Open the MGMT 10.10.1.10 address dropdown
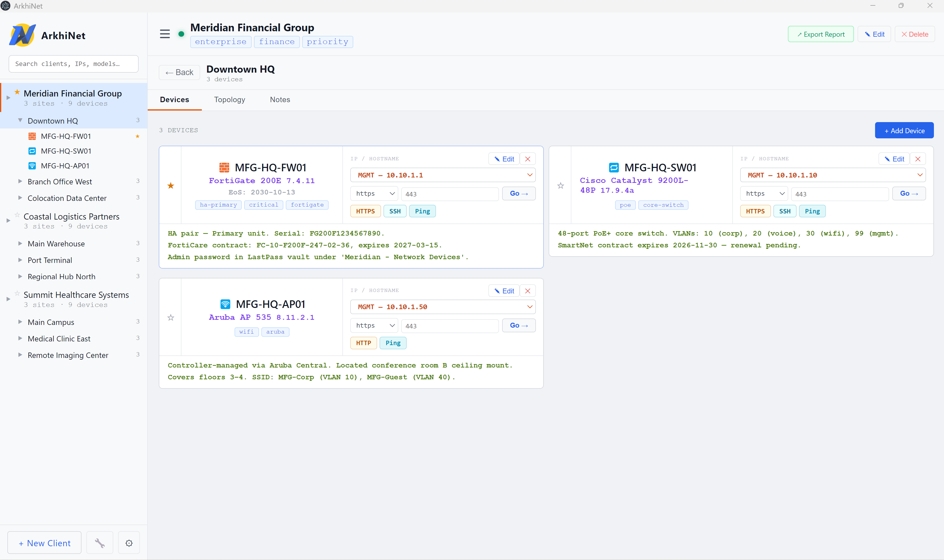Image resolution: width=944 pixels, height=560 pixels. coord(833,175)
